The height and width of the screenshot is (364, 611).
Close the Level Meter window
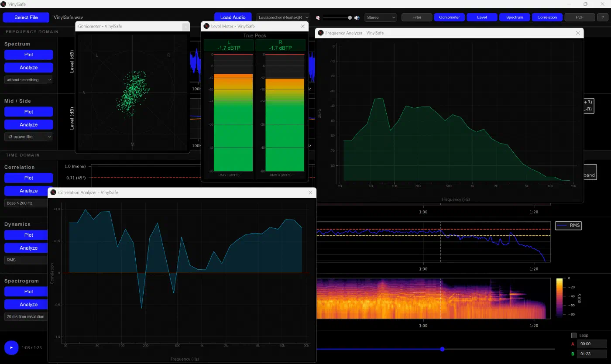[303, 26]
